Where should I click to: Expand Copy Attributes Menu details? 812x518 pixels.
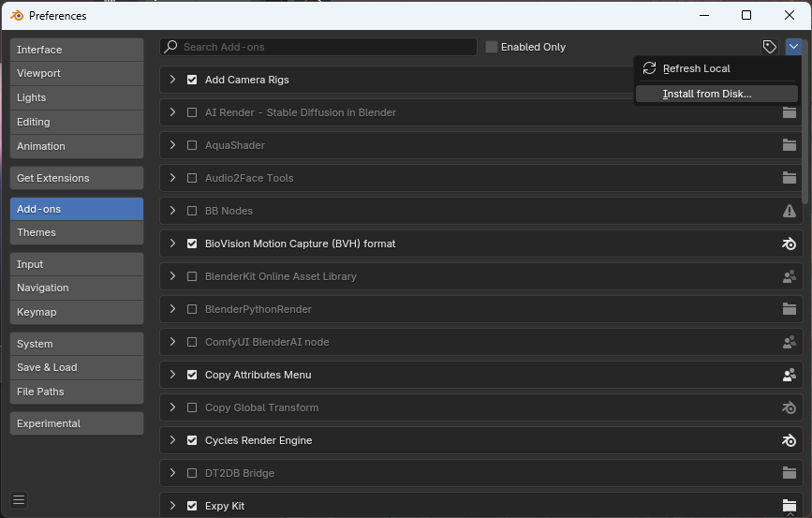coord(172,375)
